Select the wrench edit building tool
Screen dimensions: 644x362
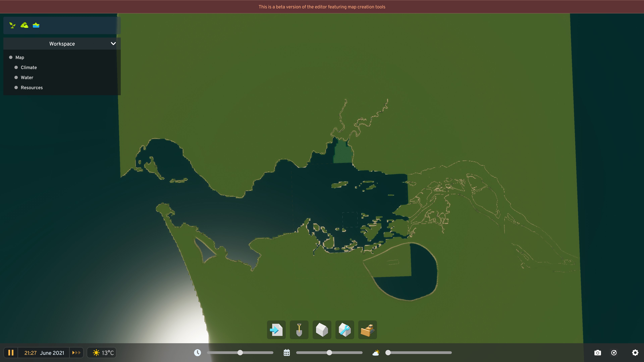[344, 330]
